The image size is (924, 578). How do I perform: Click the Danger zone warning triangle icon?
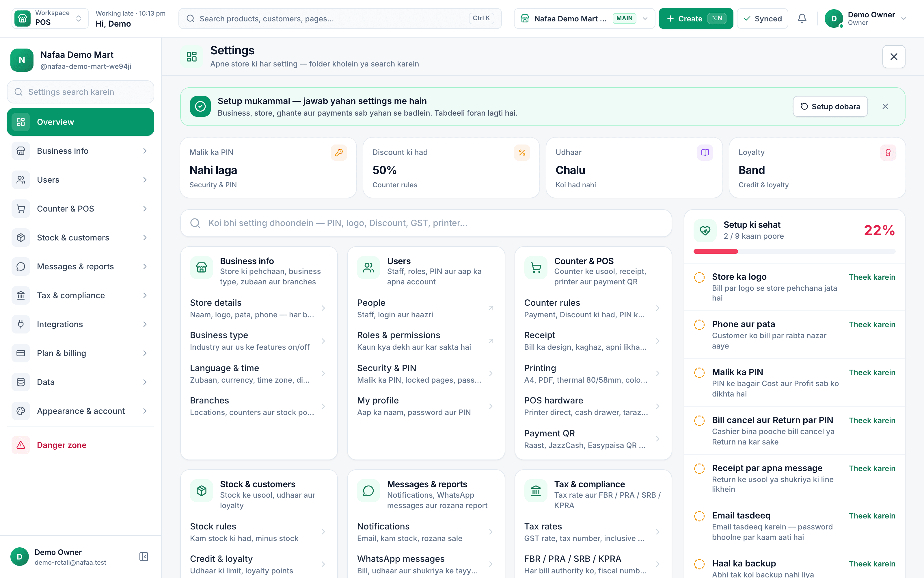point(21,445)
